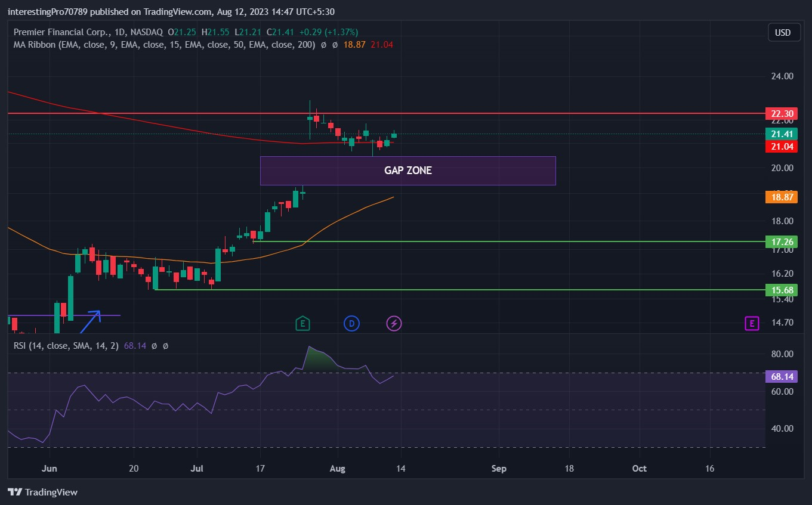Click the 'Jul' date on the time axis
This screenshot has height=505, width=812.
click(x=197, y=469)
